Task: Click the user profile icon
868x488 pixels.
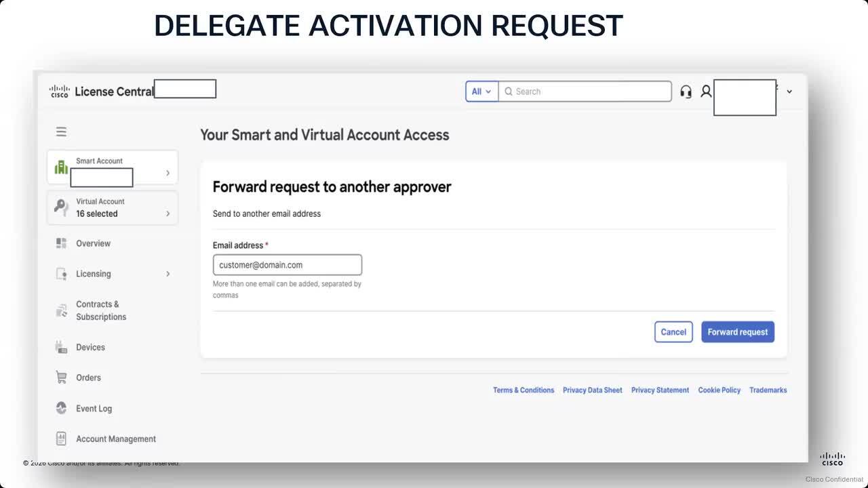Action: click(706, 91)
